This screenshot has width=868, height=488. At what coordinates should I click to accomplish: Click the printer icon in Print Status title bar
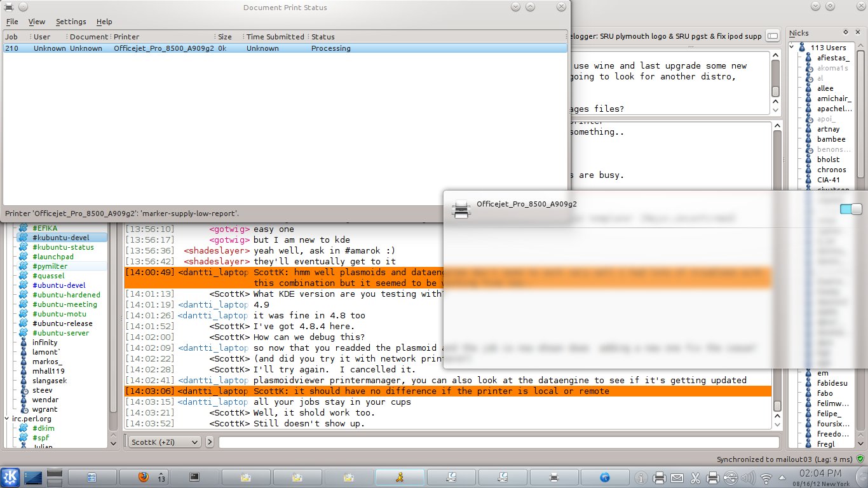pyautogui.click(x=9, y=6)
